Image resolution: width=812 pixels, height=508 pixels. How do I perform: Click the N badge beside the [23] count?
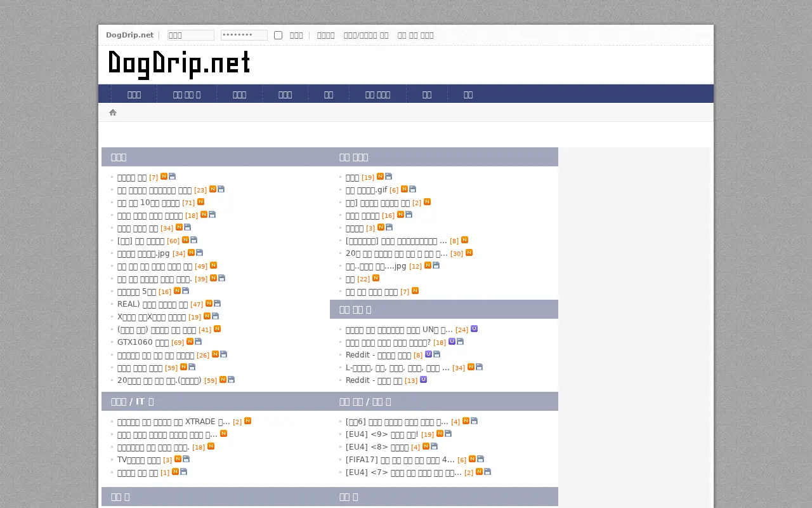pos(213,189)
